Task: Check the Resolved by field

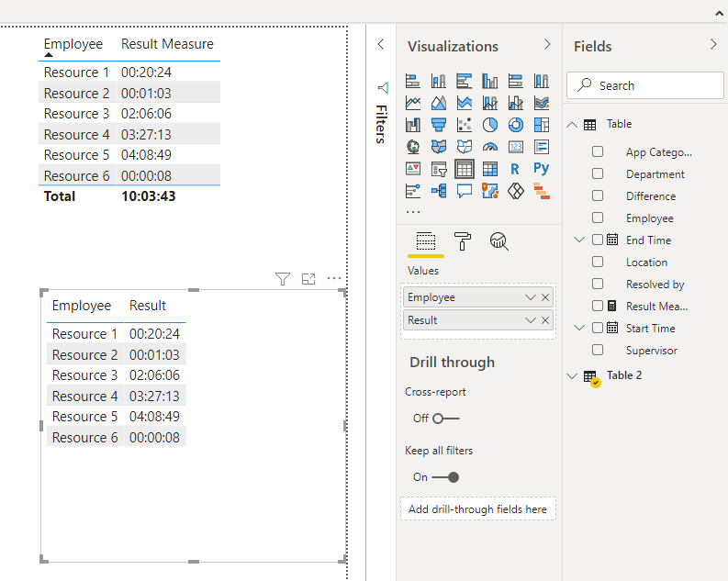Action: click(x=598, y=284)
